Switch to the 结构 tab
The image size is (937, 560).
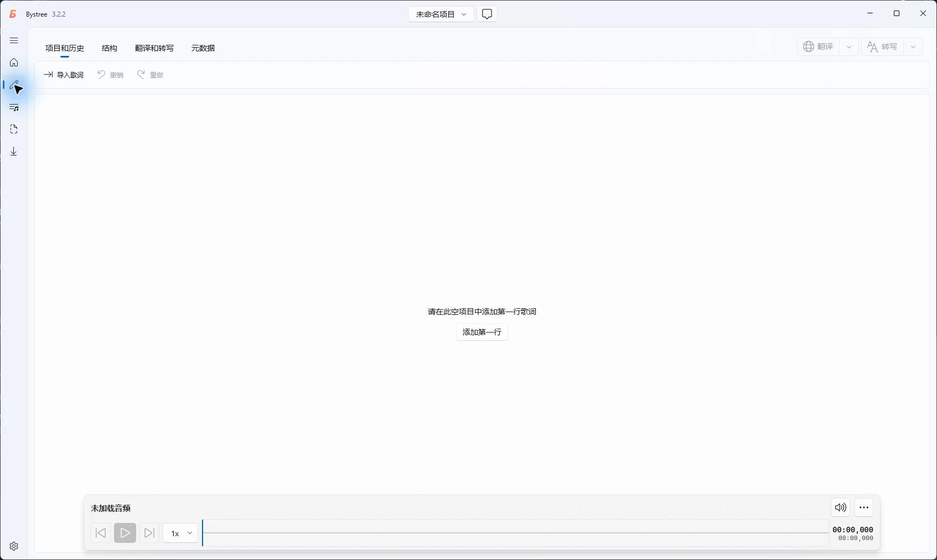(x=110, y=48)
